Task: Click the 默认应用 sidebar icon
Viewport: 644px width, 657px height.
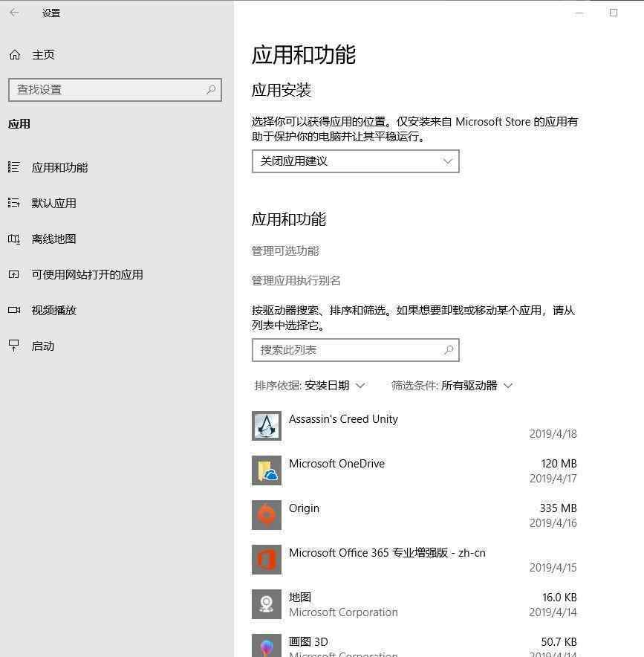Action: (x=14, y=203)
